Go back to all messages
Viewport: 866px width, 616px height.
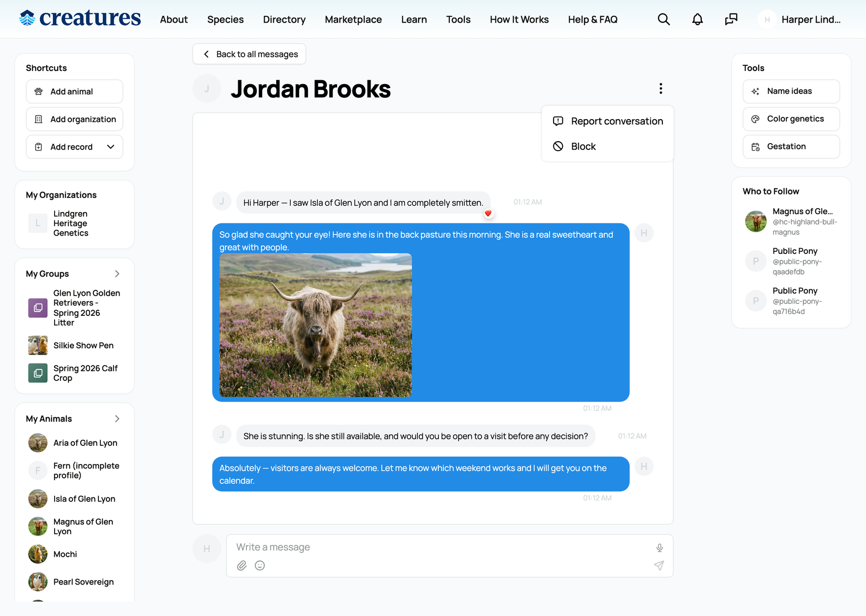[249, 54]
